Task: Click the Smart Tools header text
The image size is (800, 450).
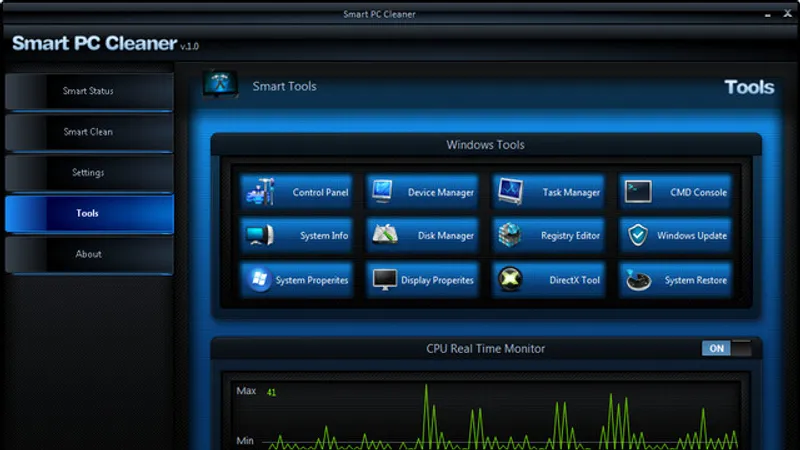Action: [284, 86]
